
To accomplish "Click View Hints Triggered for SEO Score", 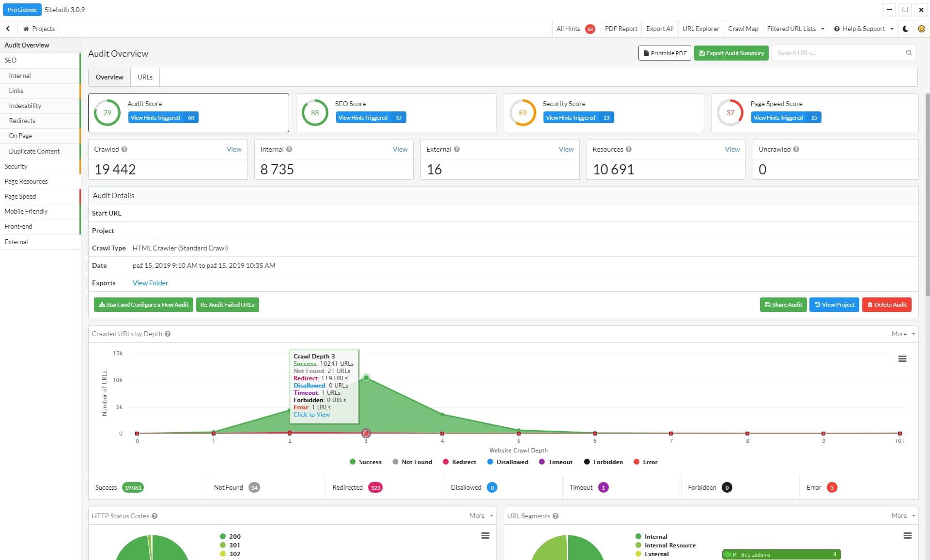I will click(x=371, y=118).
